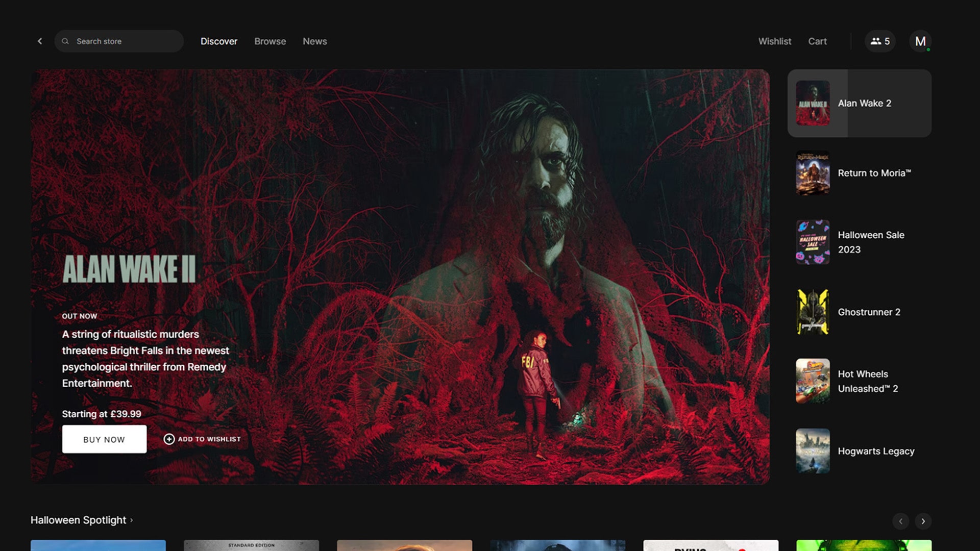Focus the Search store field
The width and height of the screenshot is (980, 551).
coord(119,41)
